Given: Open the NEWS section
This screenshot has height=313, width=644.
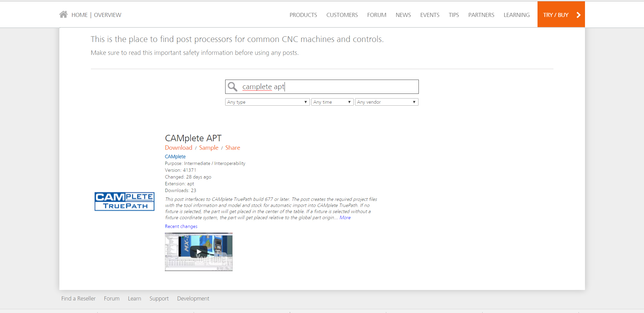Looking at the screenshot, I should coord(403,15).
